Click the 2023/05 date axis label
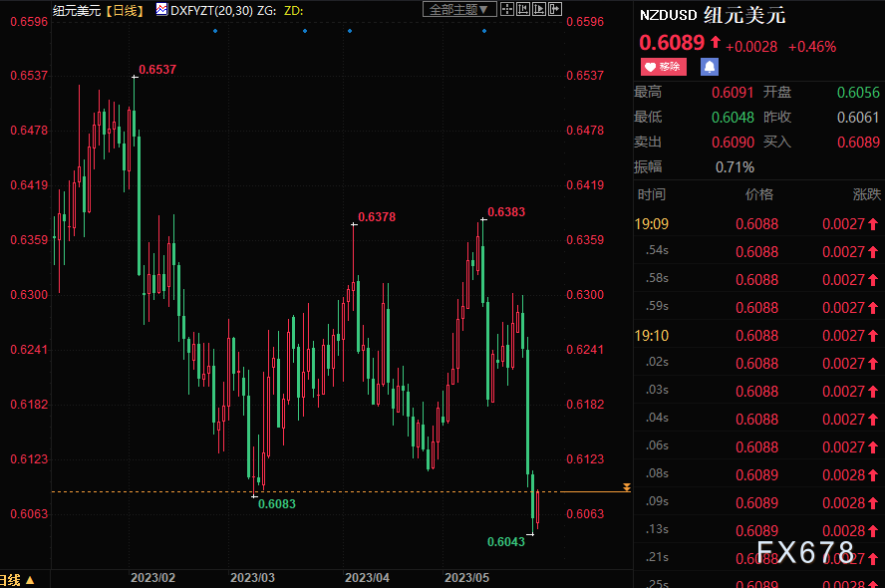Image resolution: width=885 pixels, height=588 pixels. pos(466,578)
